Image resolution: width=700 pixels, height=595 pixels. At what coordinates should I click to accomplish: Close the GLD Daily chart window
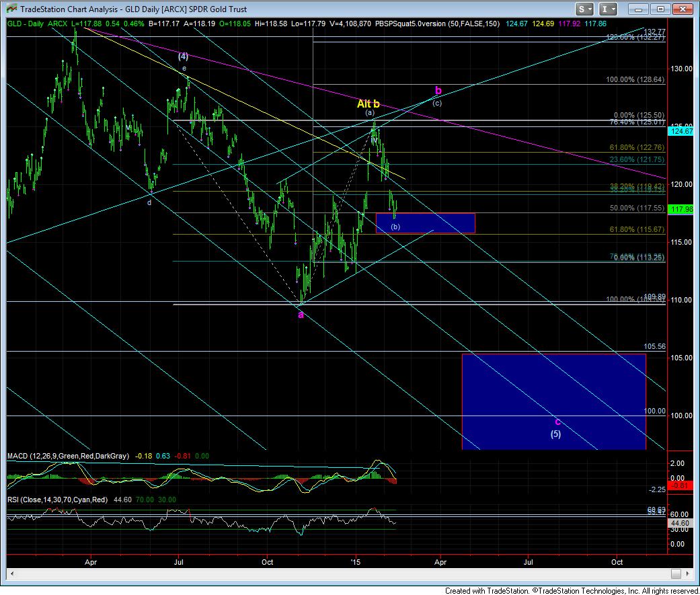(682, 9)
